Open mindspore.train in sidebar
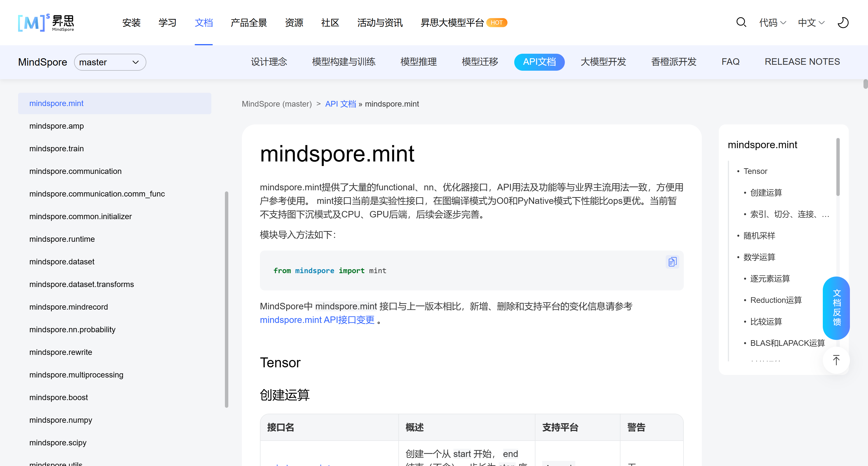The width and height of the screenshot is (868, 466). (57, 149)
